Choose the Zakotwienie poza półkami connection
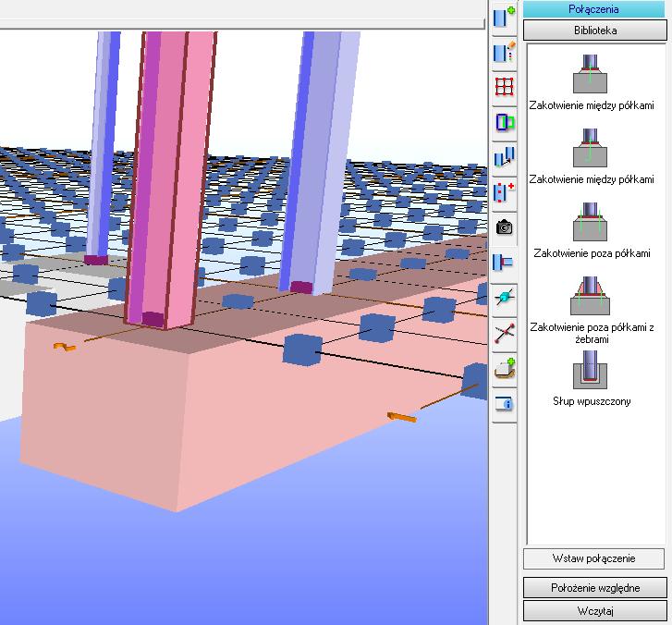The image size is (672, 625). coord(592,230)
